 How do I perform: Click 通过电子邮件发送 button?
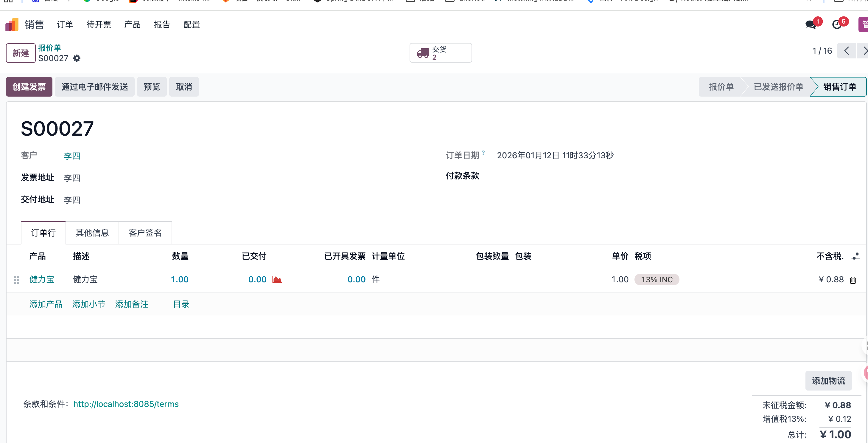point(95,87)
